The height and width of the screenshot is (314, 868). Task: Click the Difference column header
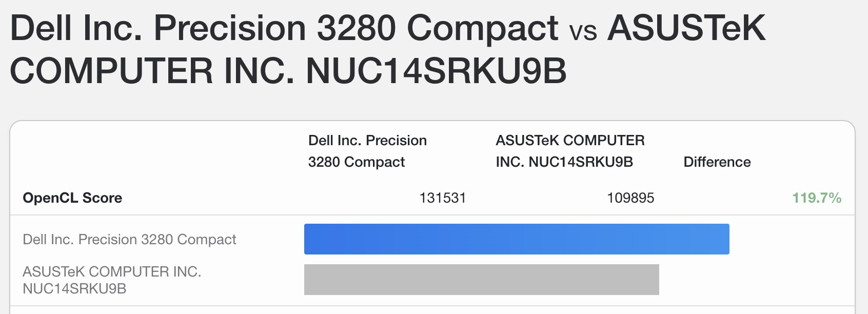click(x=717, y=162)
